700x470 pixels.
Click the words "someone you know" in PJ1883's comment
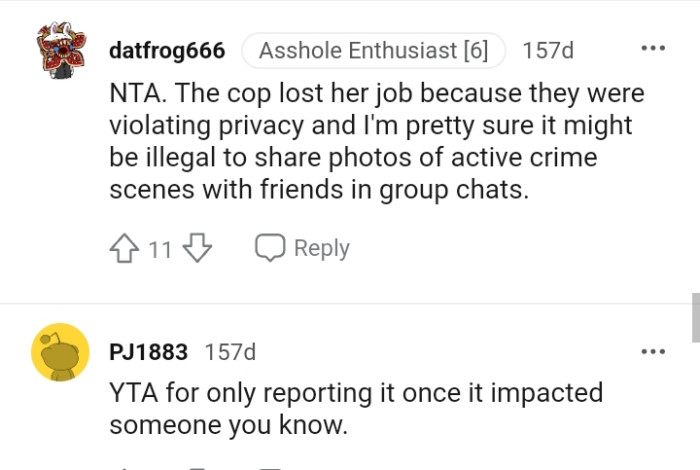[x=228, y=425]
